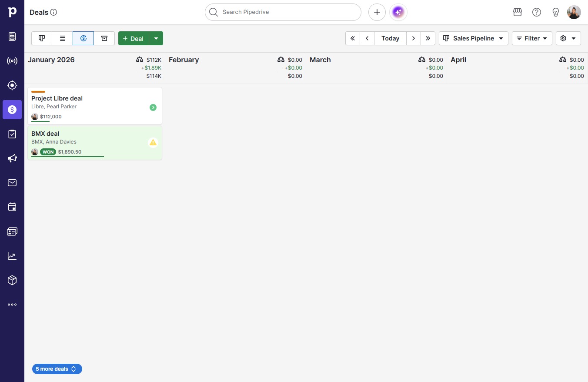The image size is (588, 382).
Task: Click the owner avatar on Project Libre deal
Action: [35, 117]
